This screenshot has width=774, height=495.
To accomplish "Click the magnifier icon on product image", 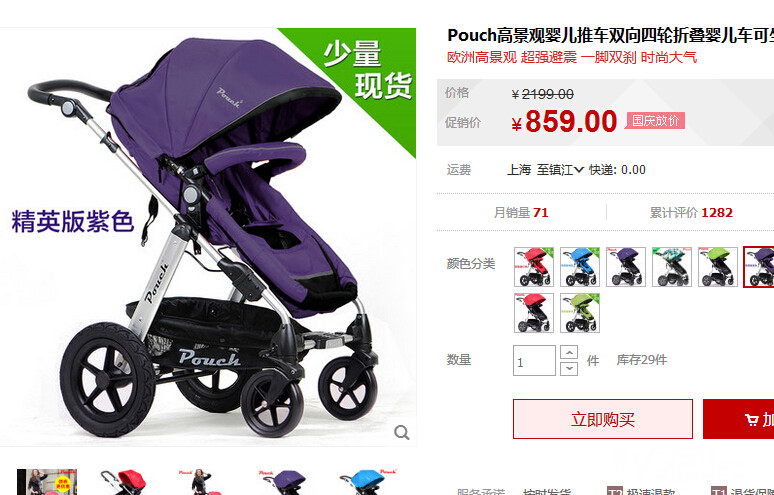I will click(401, 432).
